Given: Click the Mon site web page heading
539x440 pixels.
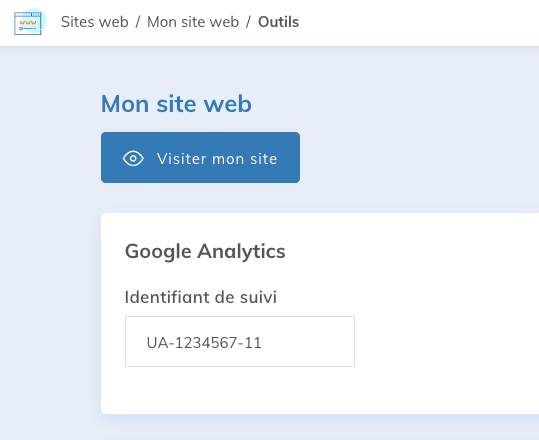Looking at the screenshot, I should pos(176,103).
